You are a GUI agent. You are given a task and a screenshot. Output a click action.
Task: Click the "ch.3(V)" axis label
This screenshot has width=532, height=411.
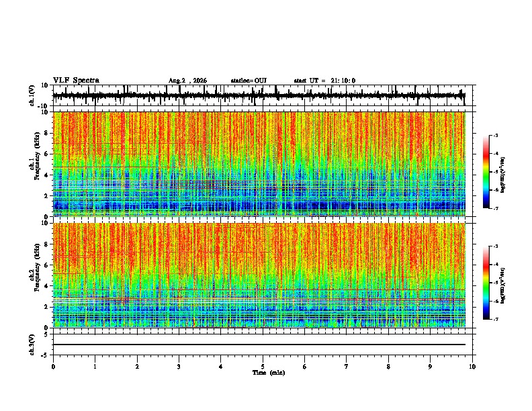[x=32, y=345]
